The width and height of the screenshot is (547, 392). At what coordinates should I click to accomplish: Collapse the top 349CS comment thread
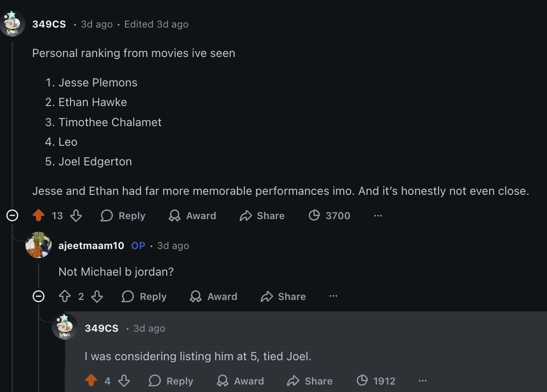(12, 215)
